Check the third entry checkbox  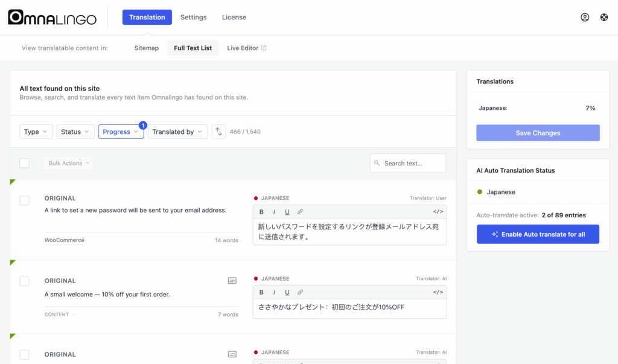coord(24,354)
